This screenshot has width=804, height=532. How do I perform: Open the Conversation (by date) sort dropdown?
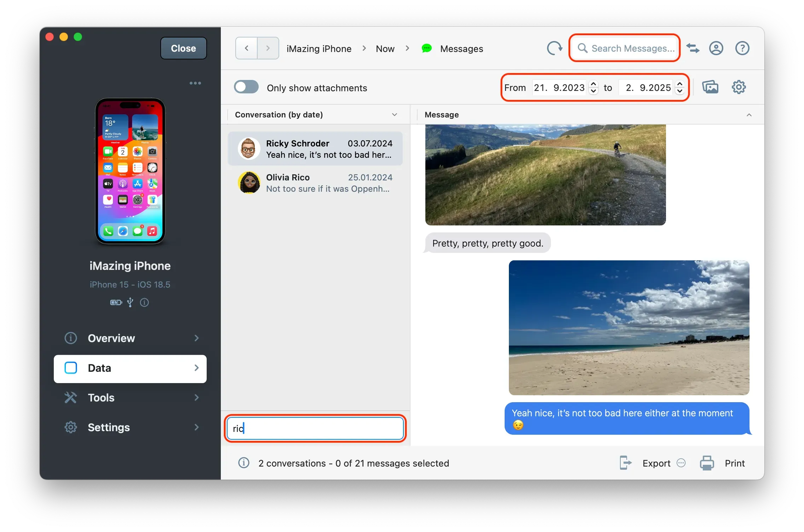[x=394, y=114]
